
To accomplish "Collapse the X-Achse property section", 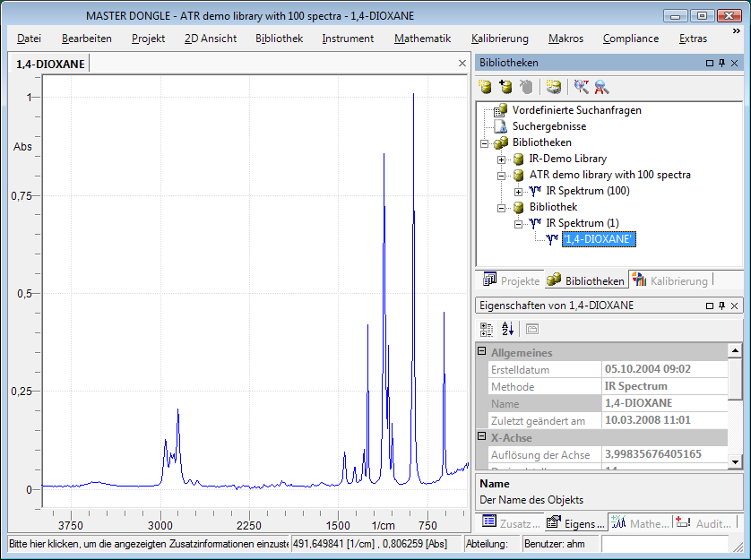I will tap(482, 438).
